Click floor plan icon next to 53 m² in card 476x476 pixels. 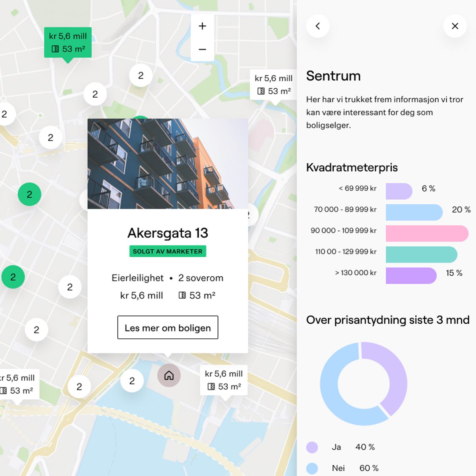click(182, 295)
